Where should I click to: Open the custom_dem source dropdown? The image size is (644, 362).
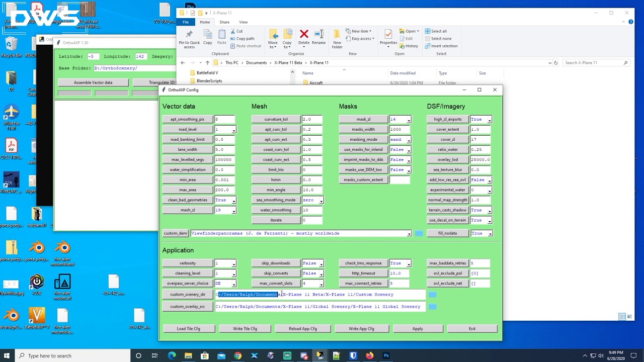coord(409,233)
